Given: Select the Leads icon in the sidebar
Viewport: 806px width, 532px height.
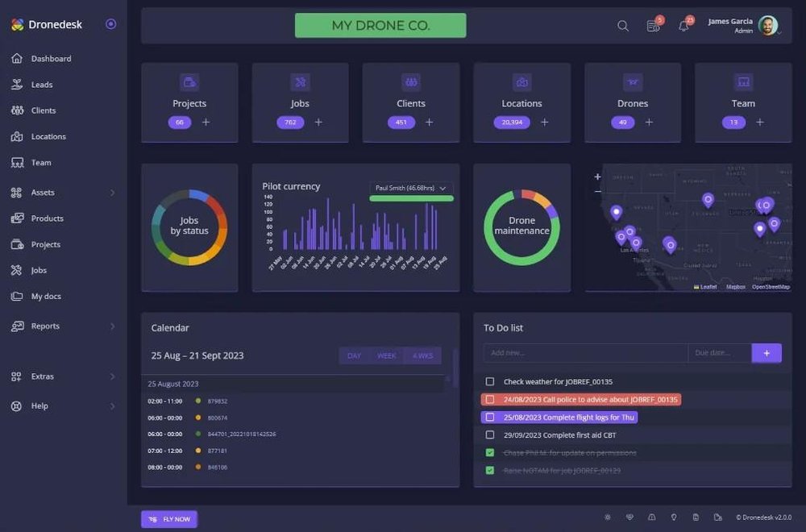Looking at the screenshot, I should pos(18,84).
